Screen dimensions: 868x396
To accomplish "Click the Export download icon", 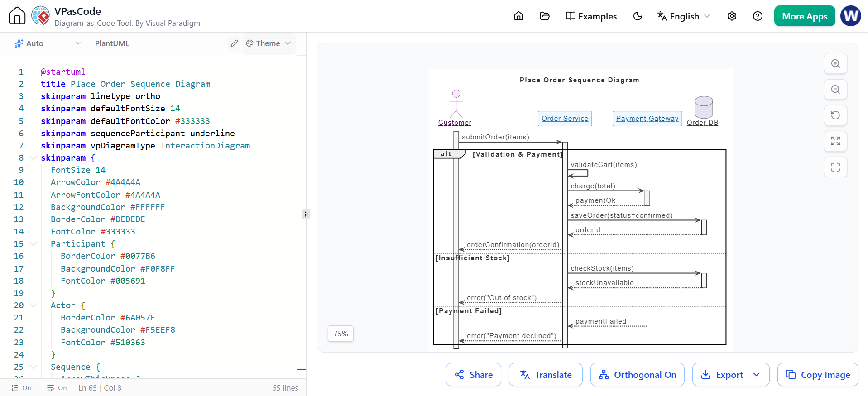I will [x=705, y=374].
